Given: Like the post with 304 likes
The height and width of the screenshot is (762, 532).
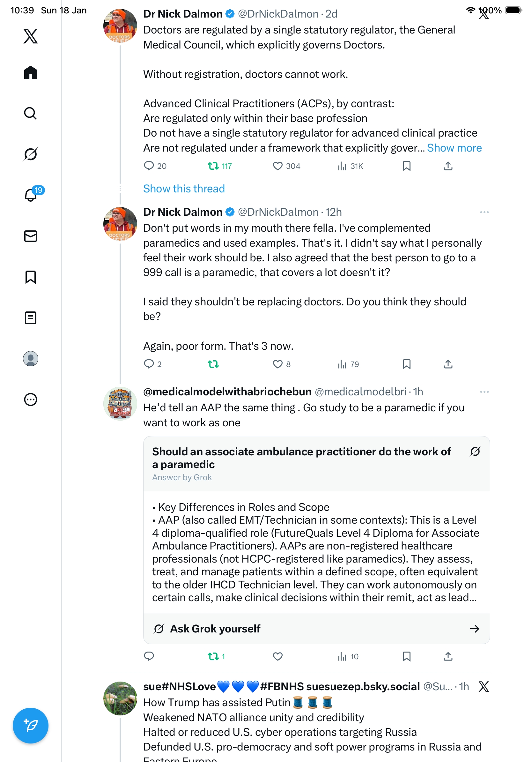Looking at the screenshot, I should tap(277, 166).
